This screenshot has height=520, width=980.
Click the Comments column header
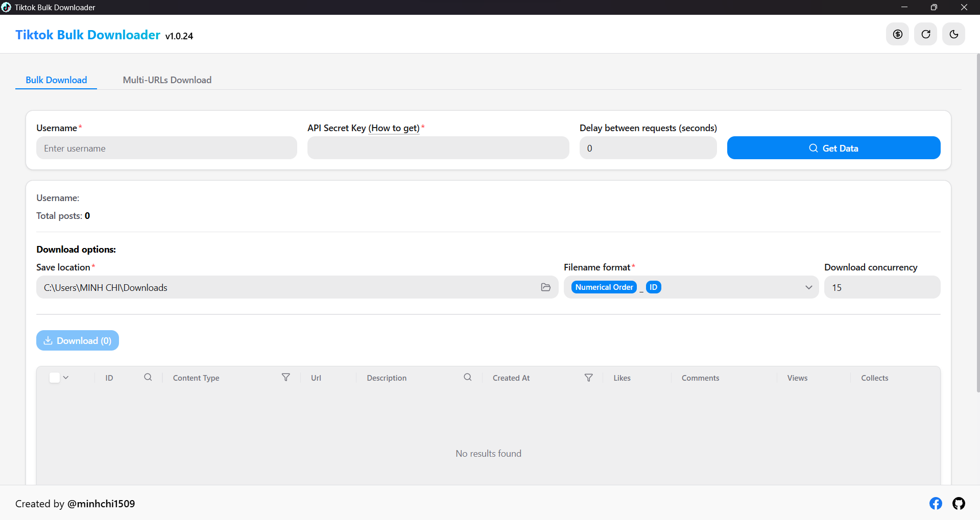coord(700,378)
